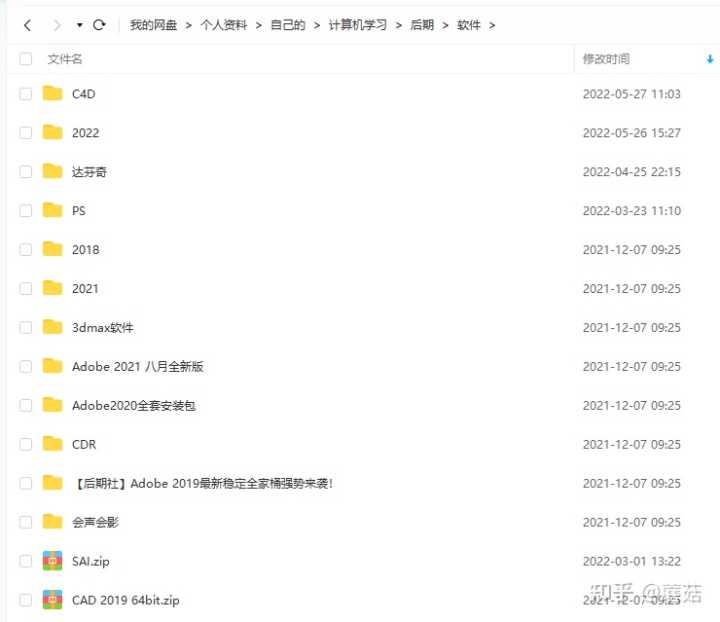Screen dimensions: 720x622
Task: Open the 会声会影 folder name
Action: (x=96, y=522)
